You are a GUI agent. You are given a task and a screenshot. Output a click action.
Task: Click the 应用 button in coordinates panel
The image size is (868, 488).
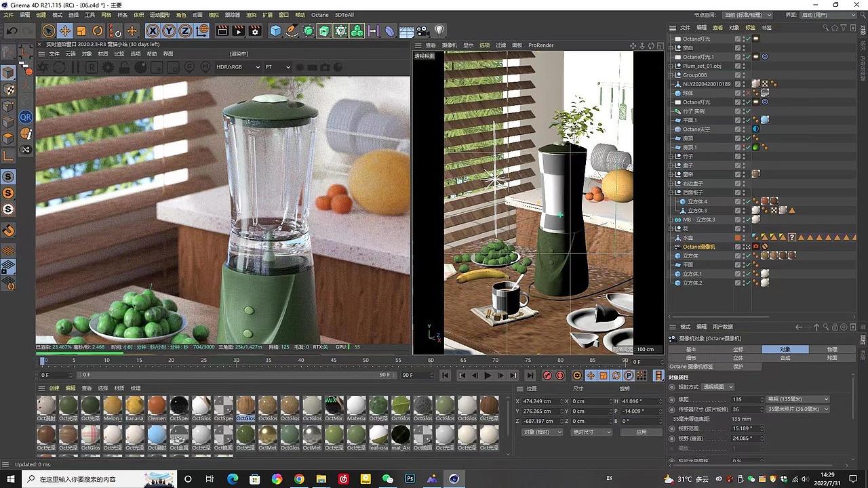641,432
